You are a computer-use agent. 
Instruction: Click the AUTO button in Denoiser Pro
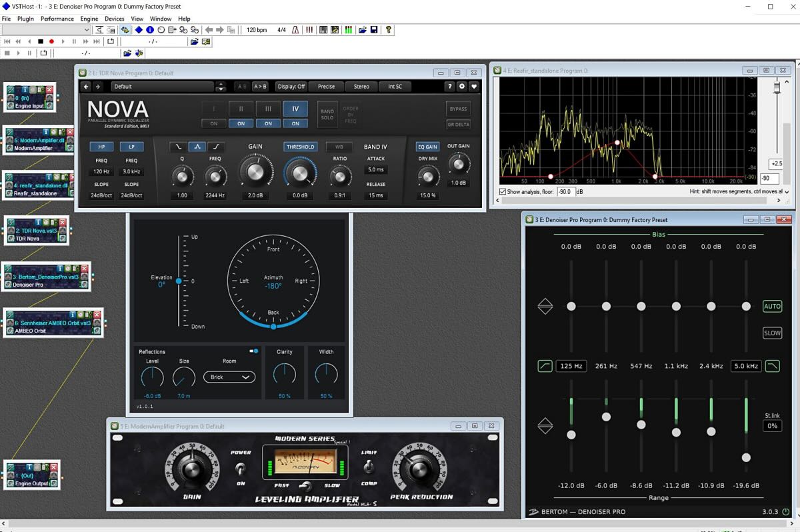(x=772, y=306)
